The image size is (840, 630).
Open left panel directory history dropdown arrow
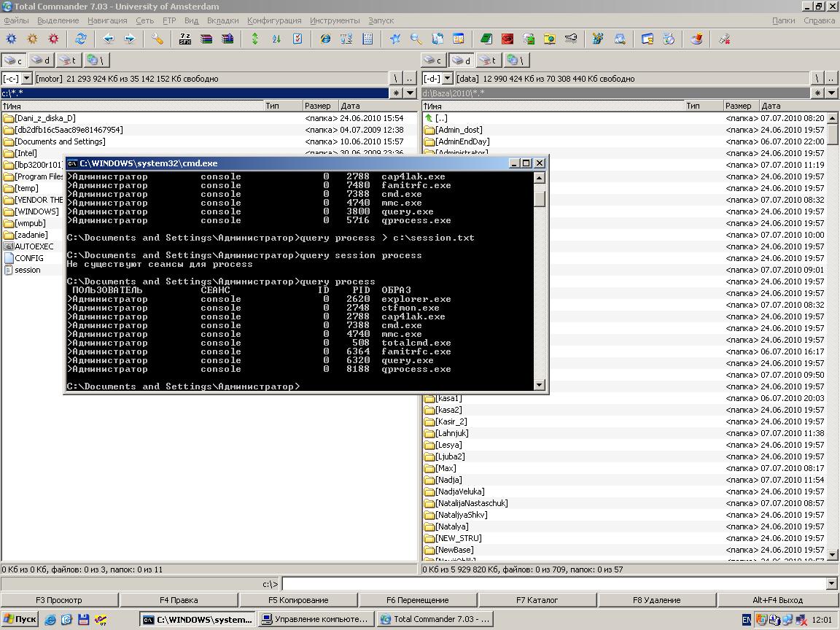point(410,93)
